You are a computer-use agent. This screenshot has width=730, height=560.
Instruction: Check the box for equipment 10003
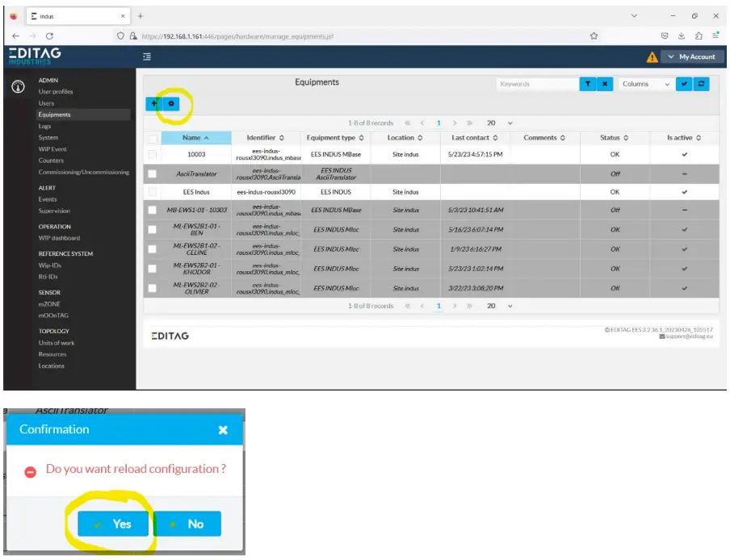pos(153,154)
